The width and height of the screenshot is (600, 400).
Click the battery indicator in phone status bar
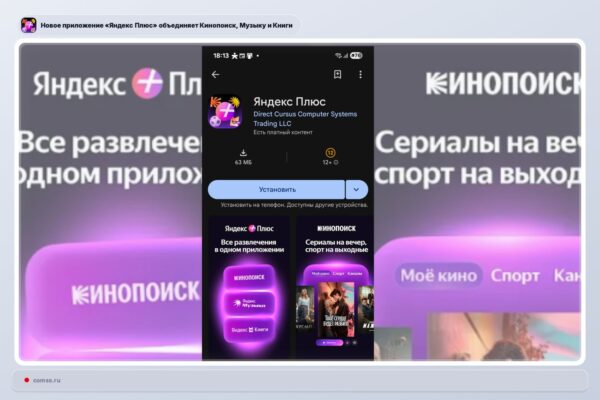tap(356, 56)
